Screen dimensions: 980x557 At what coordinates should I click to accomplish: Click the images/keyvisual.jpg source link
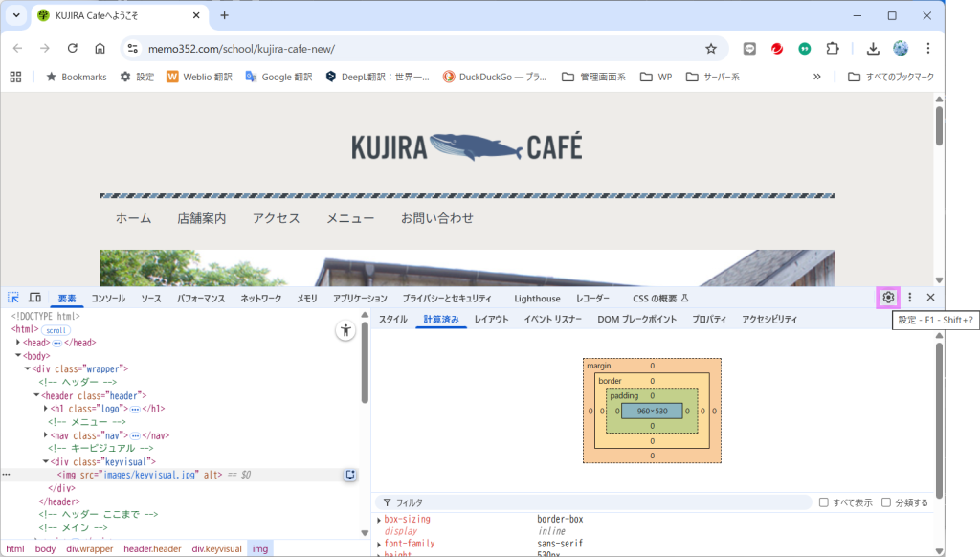pyautogui.click(x=150, y=475)
